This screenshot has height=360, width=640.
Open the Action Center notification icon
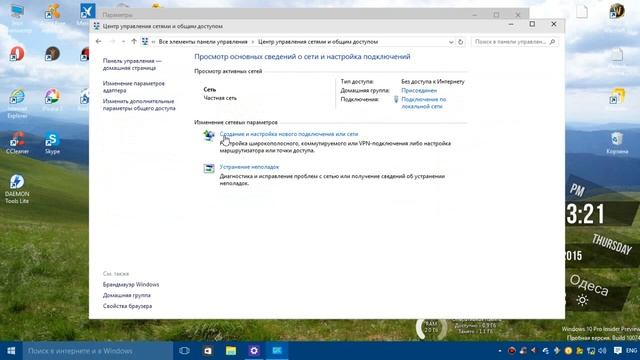click(618, 351)
